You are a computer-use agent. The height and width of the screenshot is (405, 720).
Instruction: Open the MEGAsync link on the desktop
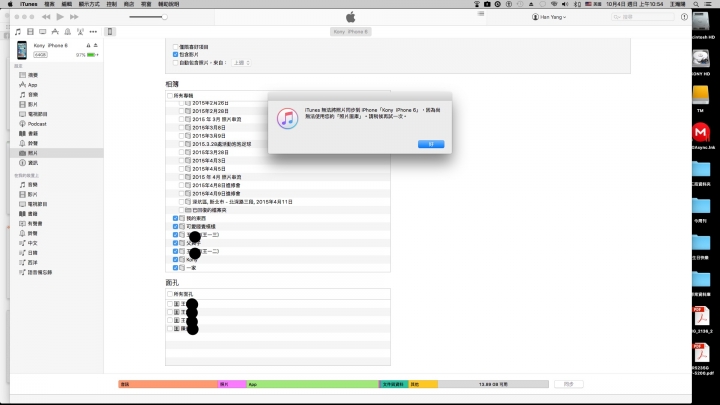pyautogui.click(x=701, y=132)
